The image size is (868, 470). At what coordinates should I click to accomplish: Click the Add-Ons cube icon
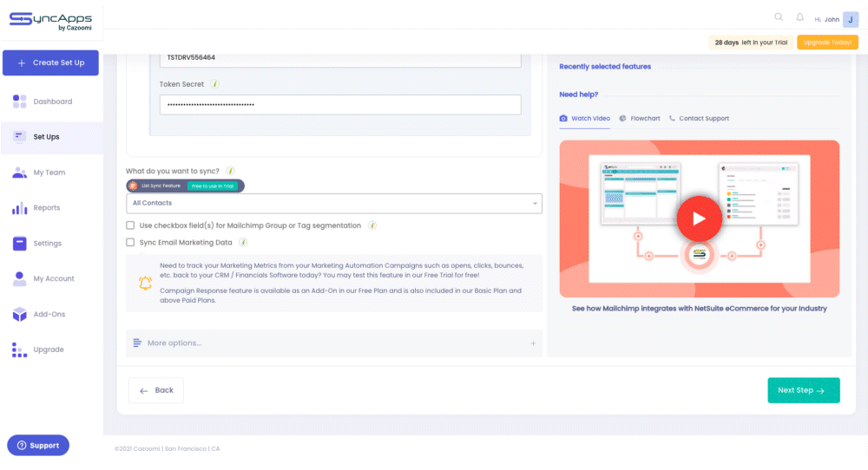click(19, 314)
